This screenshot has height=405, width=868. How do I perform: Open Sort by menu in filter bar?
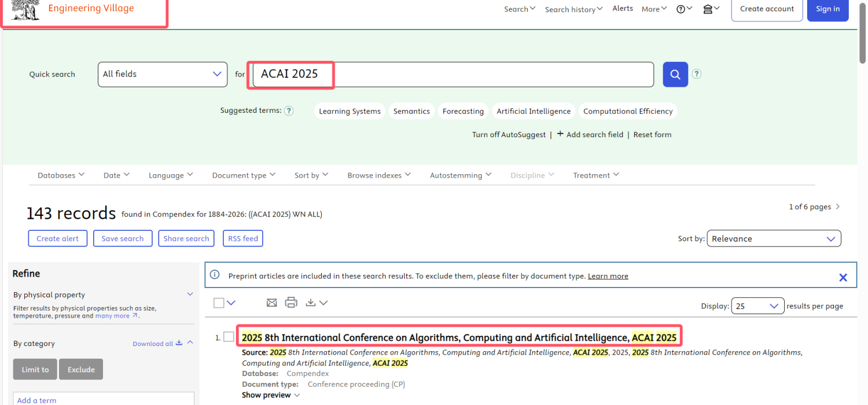[x=311, y=175]
